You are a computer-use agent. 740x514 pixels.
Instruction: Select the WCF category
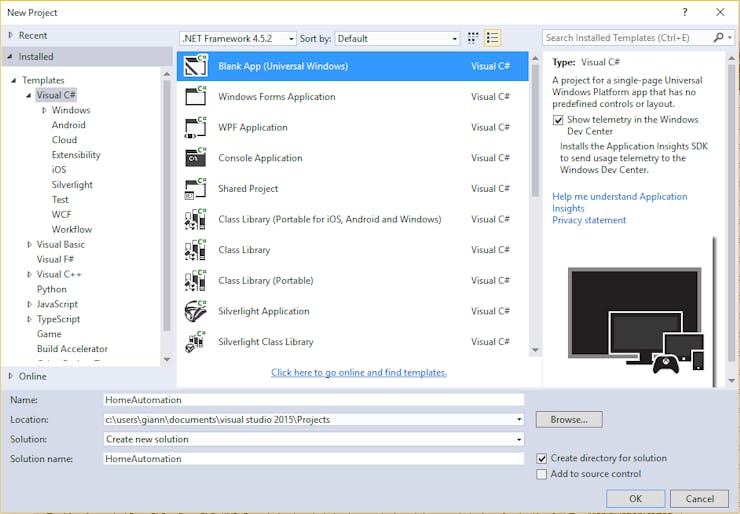pyautogui.click(x=61, y=214)
